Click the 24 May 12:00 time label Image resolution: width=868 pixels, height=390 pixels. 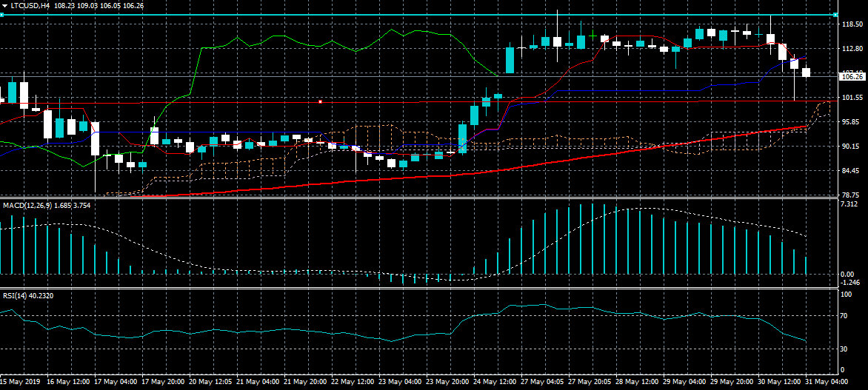[496, 382]
